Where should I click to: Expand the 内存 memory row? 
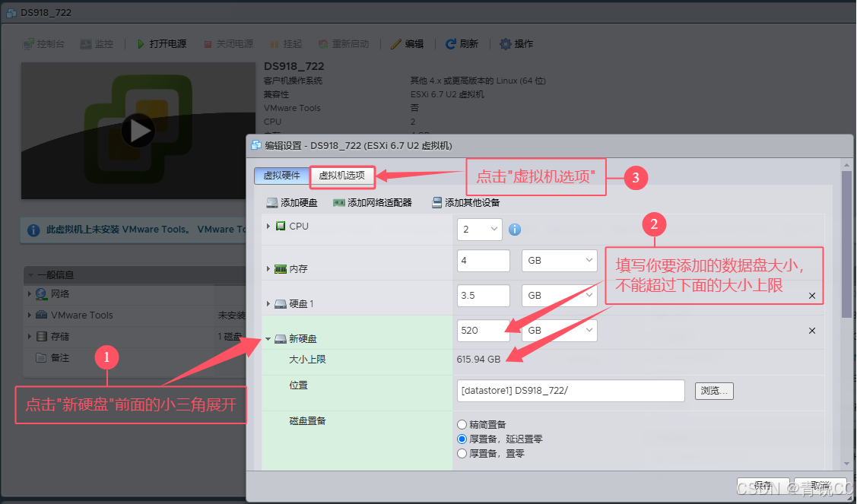coord(268,269)
